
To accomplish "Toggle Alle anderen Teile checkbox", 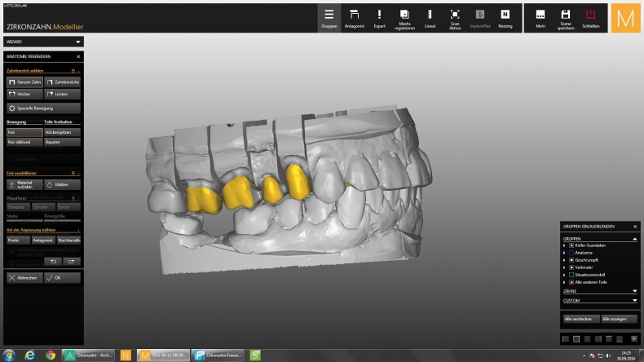I will pyautogui.click(x=571, y=282).
